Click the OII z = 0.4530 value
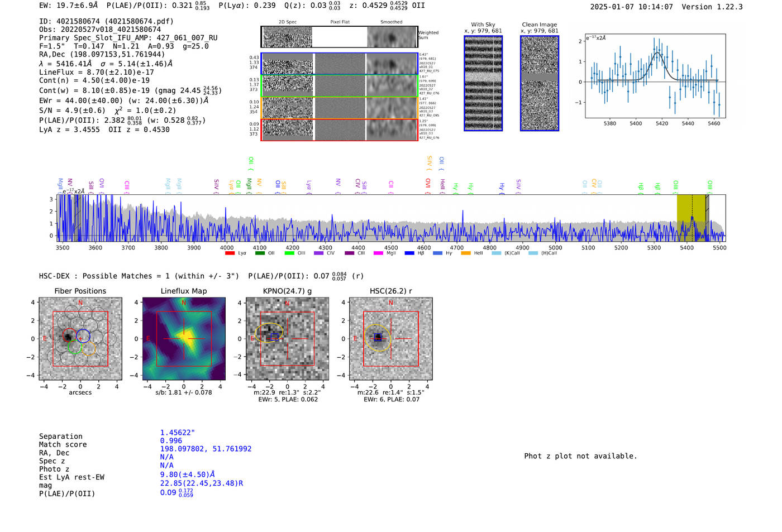Viewport: 782px width, 532px height. pos(139,130)
